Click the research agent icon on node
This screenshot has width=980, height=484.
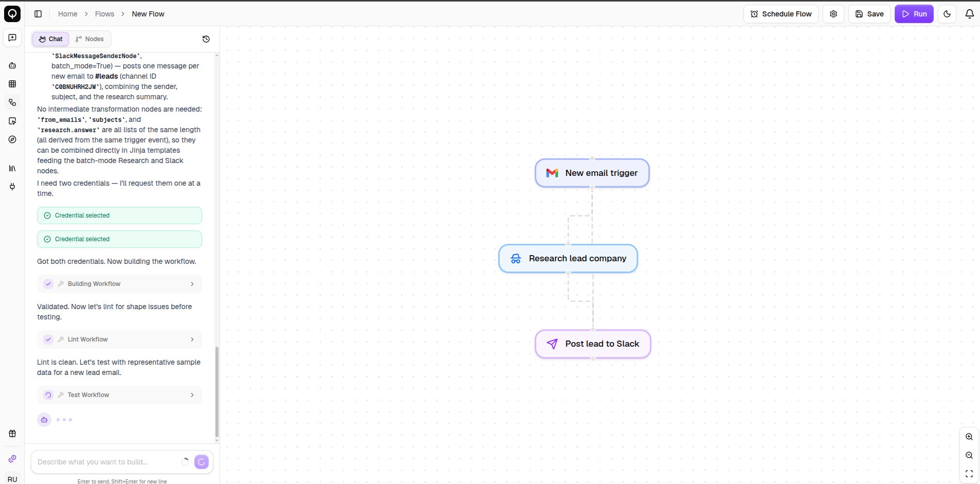[x=516, y=258]
